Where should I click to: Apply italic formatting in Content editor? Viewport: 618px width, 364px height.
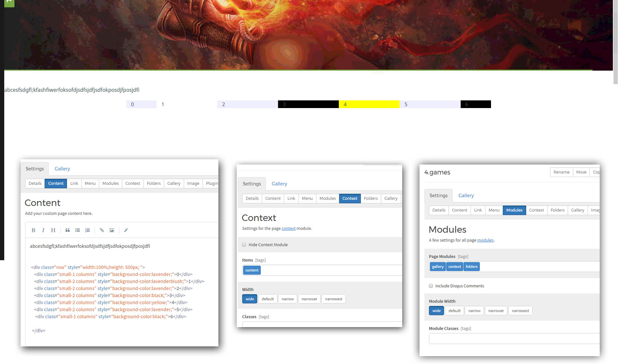tap(43, 230)
